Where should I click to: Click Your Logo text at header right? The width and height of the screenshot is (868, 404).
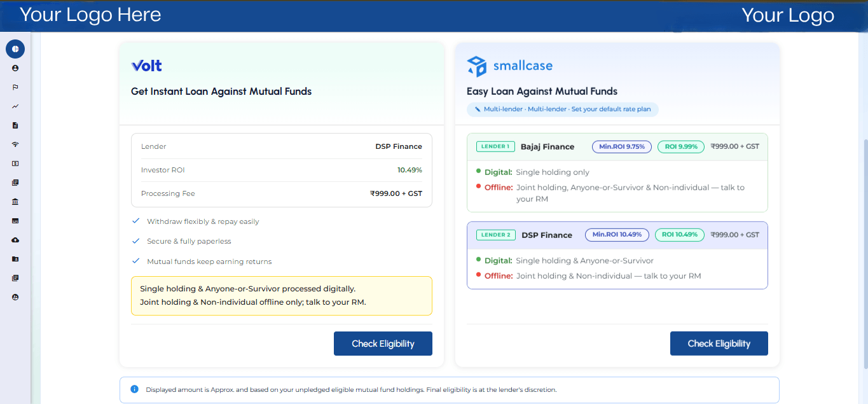(x=788, y=15)
